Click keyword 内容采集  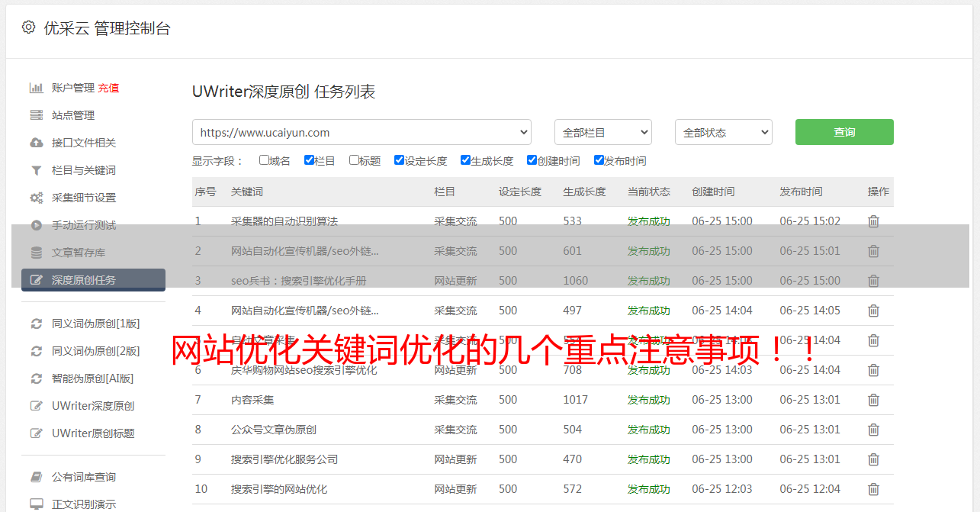tap(252, 400)
